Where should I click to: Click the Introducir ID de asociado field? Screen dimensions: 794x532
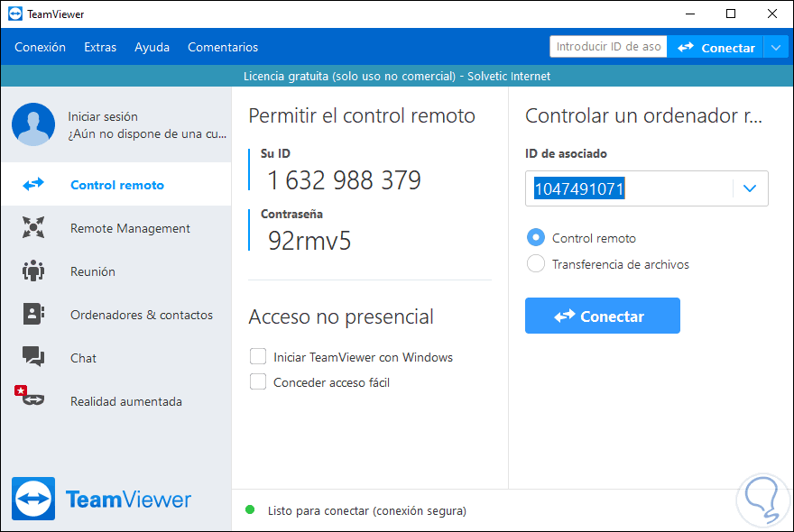click(x=608, y=47)
